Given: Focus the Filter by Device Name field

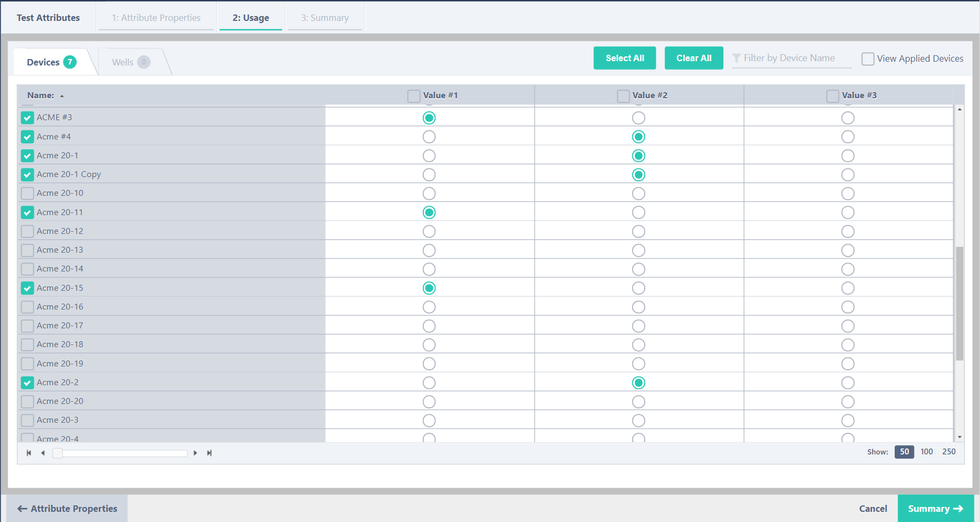Looking at the screenshot, I should pos(792,58).
